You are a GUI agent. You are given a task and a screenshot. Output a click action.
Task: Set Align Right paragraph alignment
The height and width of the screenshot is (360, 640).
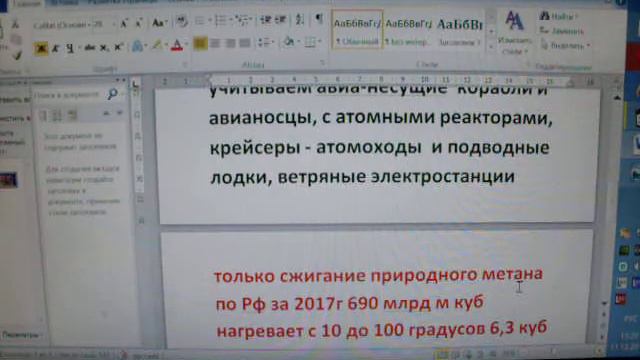click(x=230, y=43)
